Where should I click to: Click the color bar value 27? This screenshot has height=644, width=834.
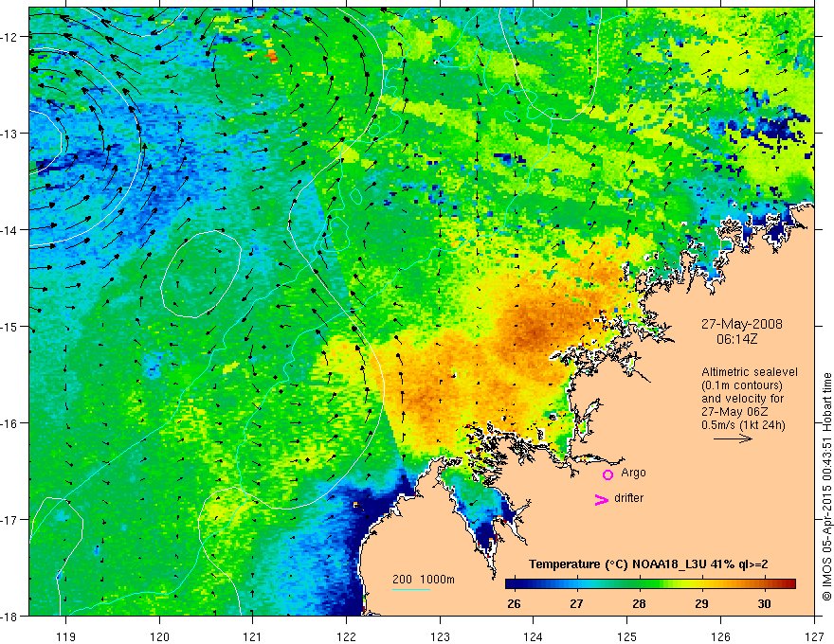coord(576,604)
